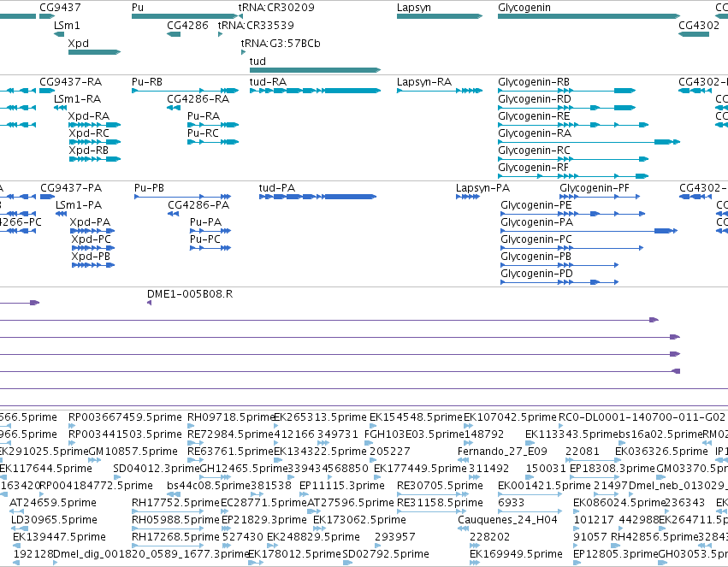
Task: Select the RP003667459.5prime EST label
Action: pyautogui.click(x=125, y=417)
